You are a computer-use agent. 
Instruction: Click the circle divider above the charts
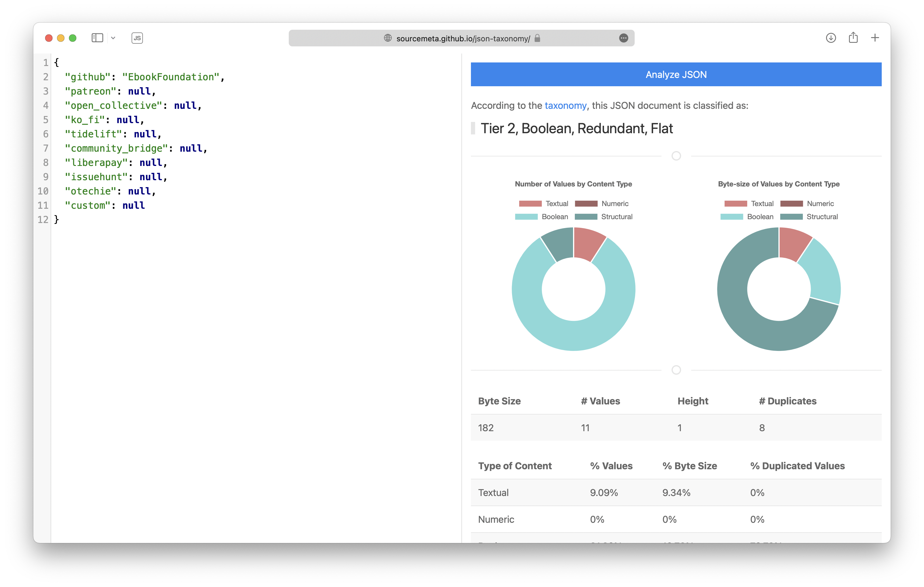[676, 156]
